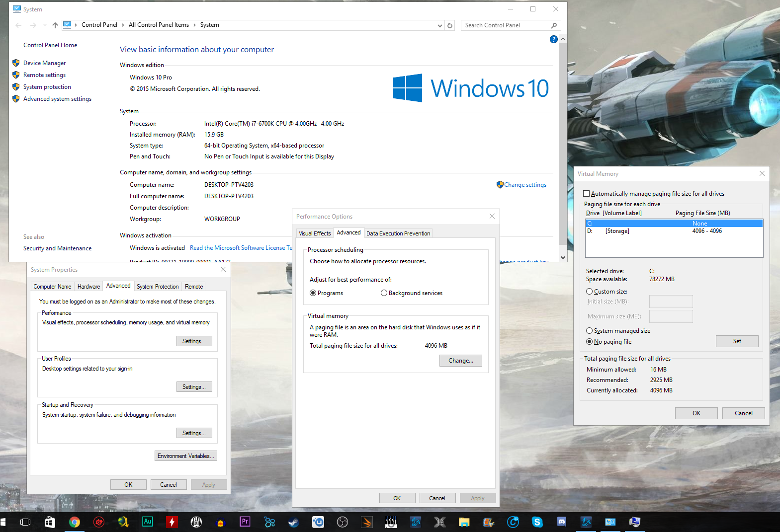Screen dimensions: 780x532
Task: Open the System Protection tab
Action: click(x=158, y=287)
